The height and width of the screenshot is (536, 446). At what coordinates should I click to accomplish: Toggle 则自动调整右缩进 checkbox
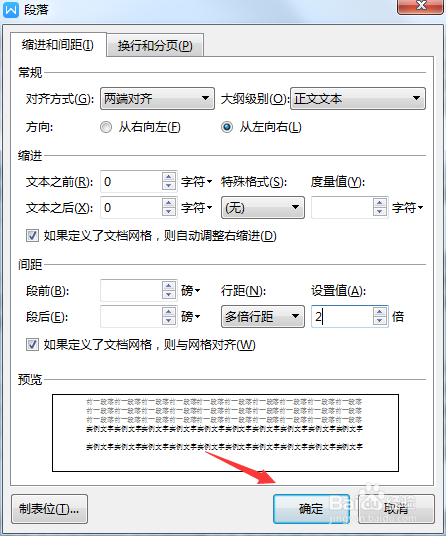click(32, 236)
